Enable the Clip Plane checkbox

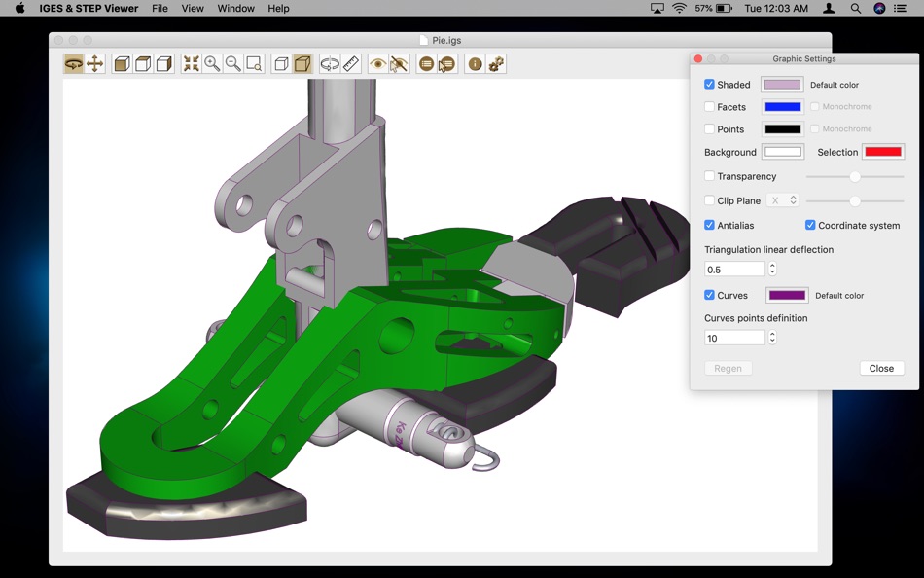(709, 200)
